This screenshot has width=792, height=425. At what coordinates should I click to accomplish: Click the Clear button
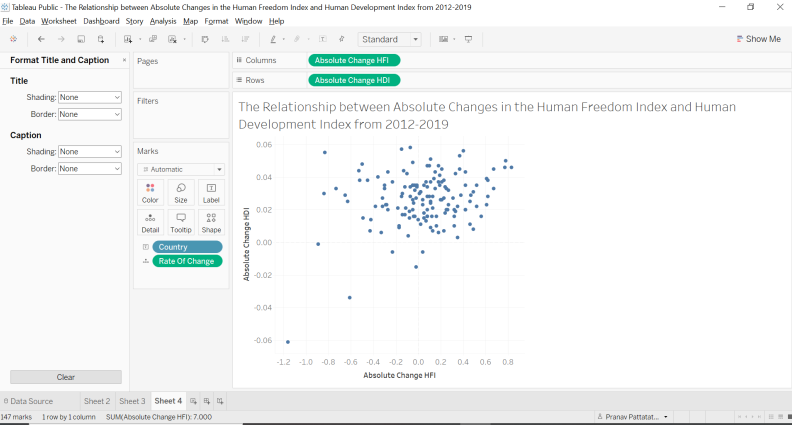coord(66,377)
